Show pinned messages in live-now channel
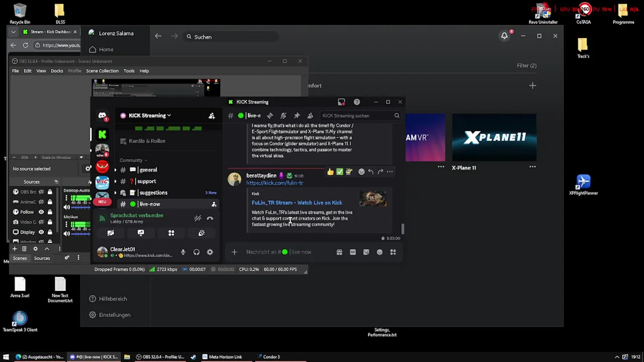 click(x=297, y=116)
